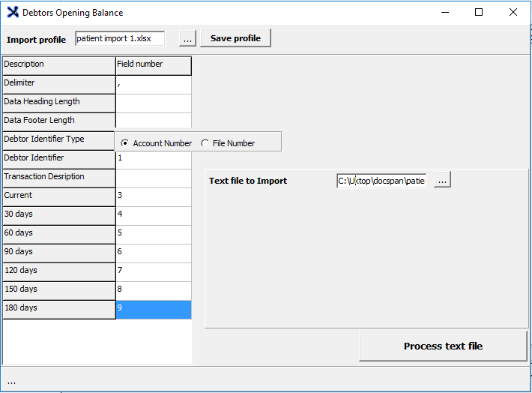Browse for import profile with ellipsis button
This screenshot has width=532, height=393.
click(x=187, y=38)
